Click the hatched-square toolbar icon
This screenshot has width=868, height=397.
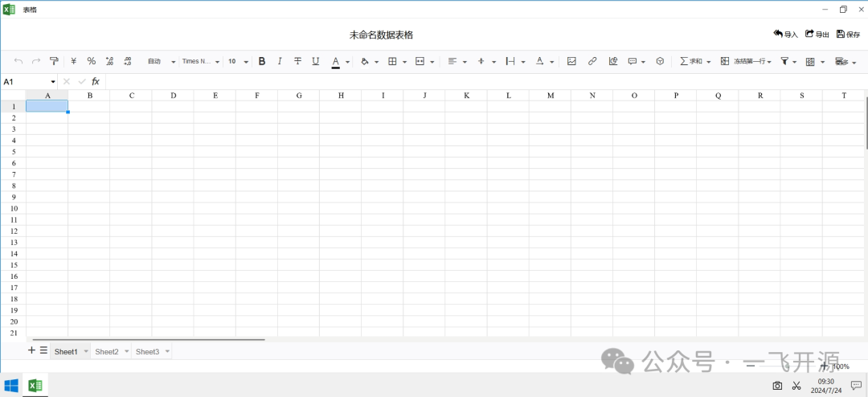coord(810,61)
